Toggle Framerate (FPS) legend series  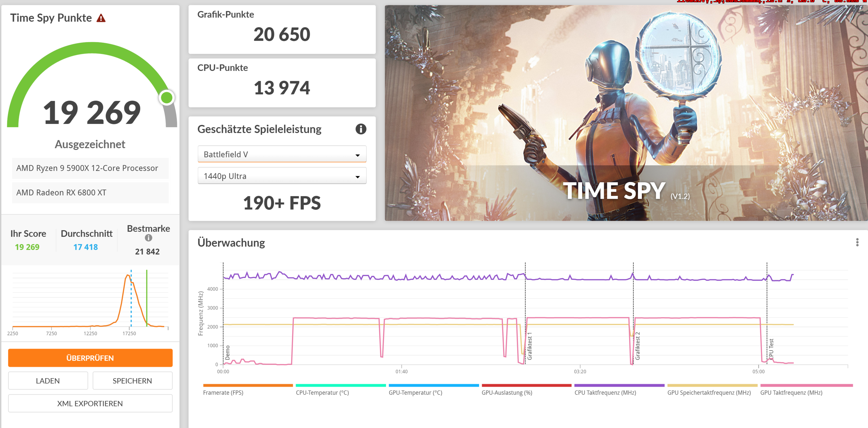pyautogui.click(x=223, y=393)
